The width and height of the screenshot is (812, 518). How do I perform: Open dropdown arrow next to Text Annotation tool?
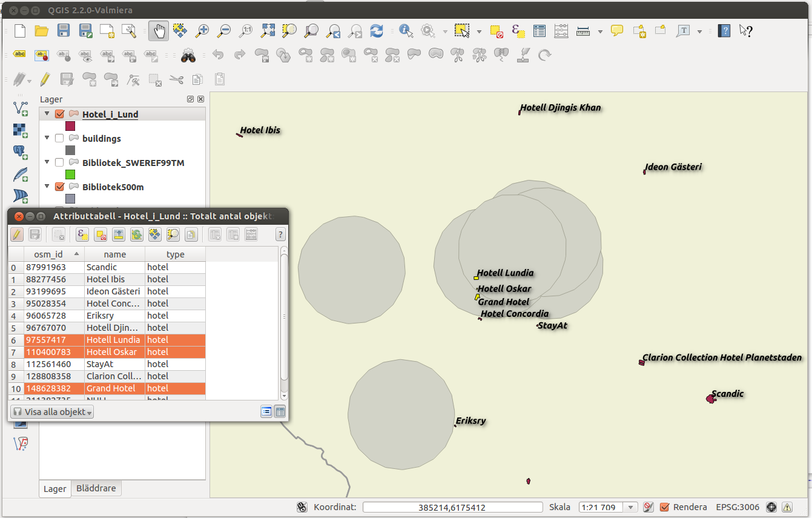pos(700,32)
